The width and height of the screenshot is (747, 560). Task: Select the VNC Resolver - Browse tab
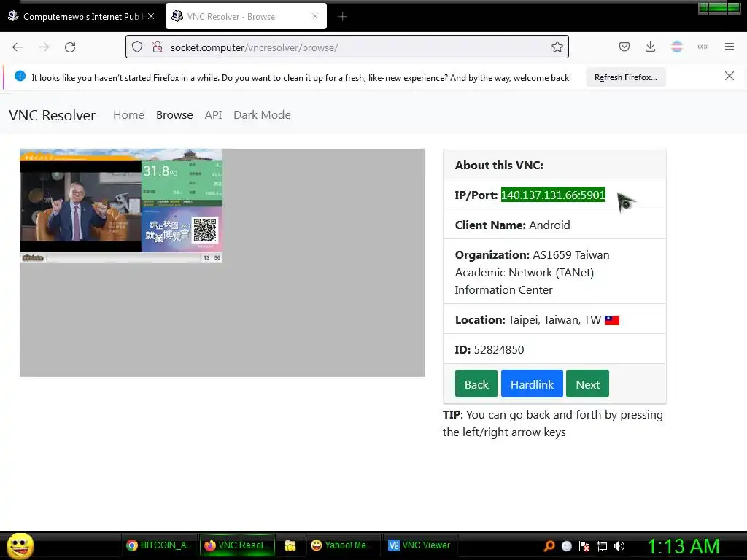[246, 16]
